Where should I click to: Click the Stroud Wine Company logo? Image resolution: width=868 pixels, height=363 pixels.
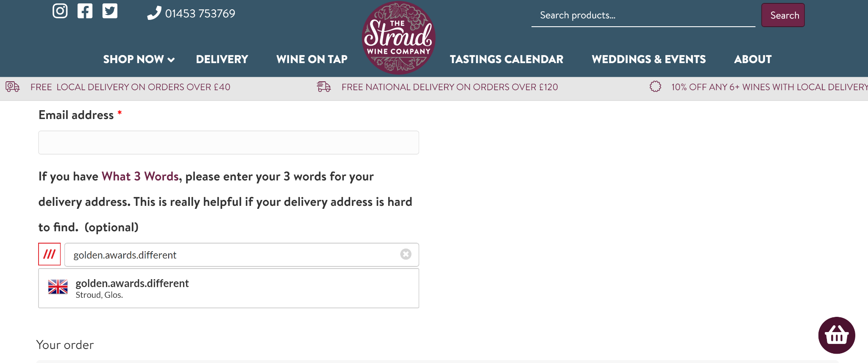pyautogui.click(x=398, y=38)
